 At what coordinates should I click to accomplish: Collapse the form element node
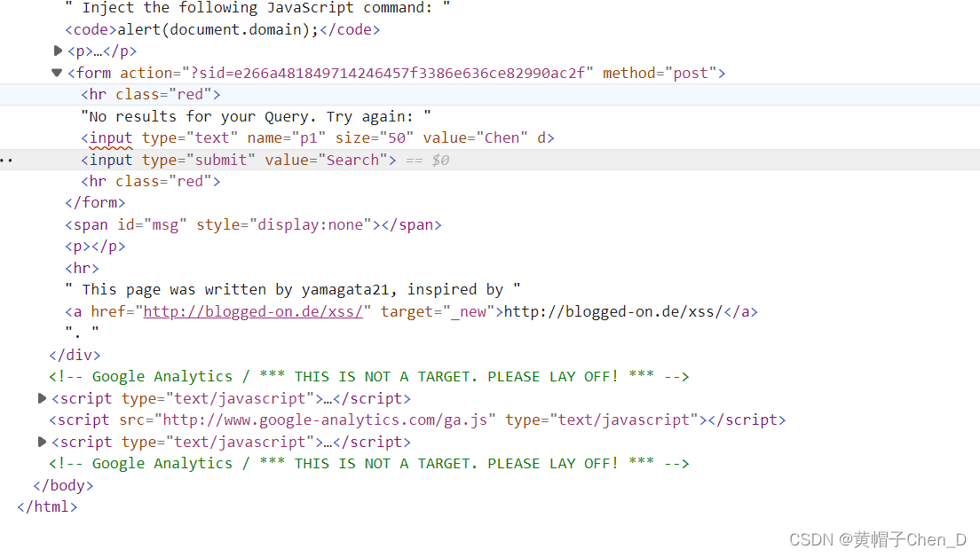57,73
